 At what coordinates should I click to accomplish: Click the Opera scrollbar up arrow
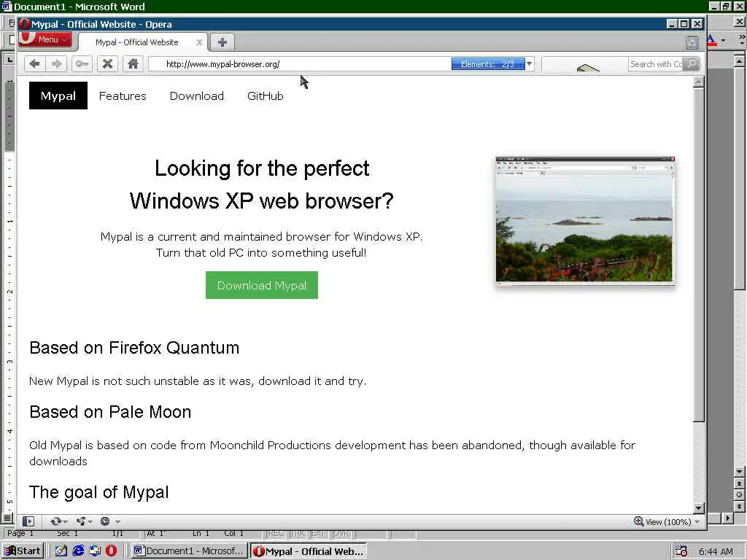pyautogui.click(x=698, y=82)
